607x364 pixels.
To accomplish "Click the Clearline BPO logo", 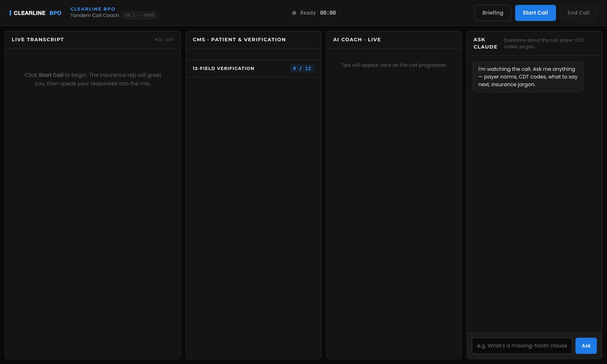I will (x=35, y=13).
